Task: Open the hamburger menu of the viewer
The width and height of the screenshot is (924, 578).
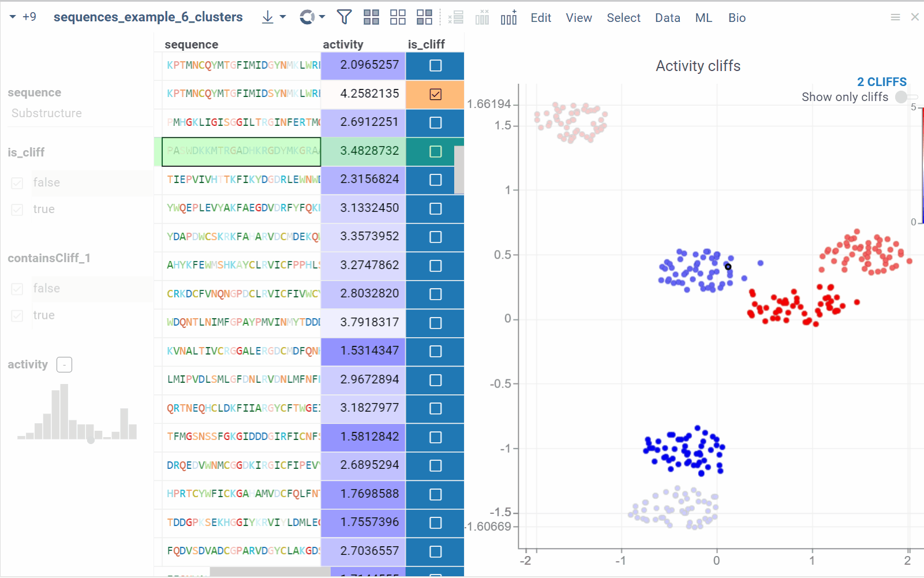Action: pos(895,17)
